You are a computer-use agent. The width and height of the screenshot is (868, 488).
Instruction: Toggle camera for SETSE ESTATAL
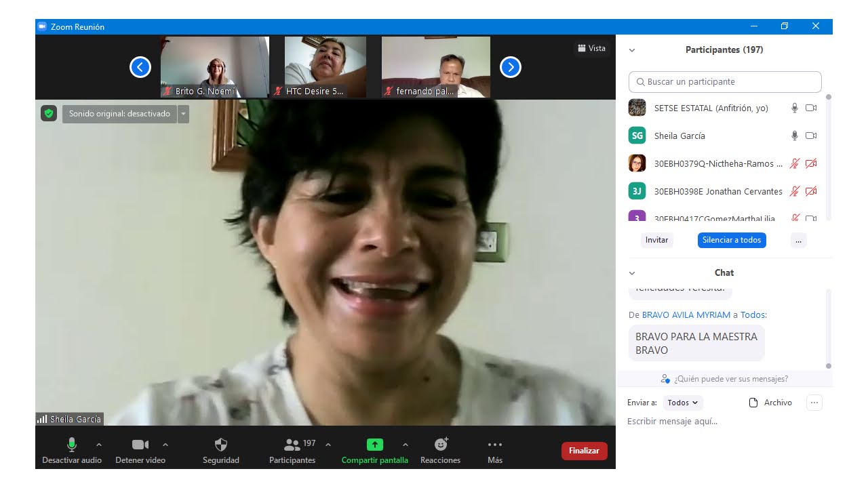pos(811,108)
